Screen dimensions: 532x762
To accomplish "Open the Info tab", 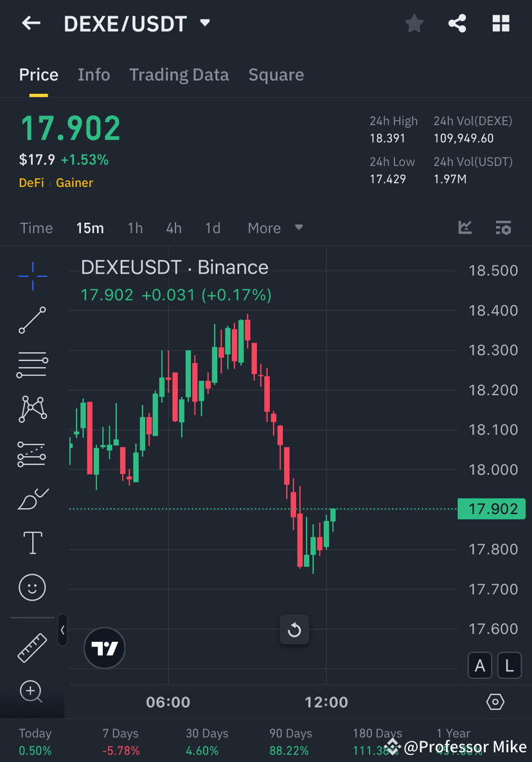I will coord(94,75).
